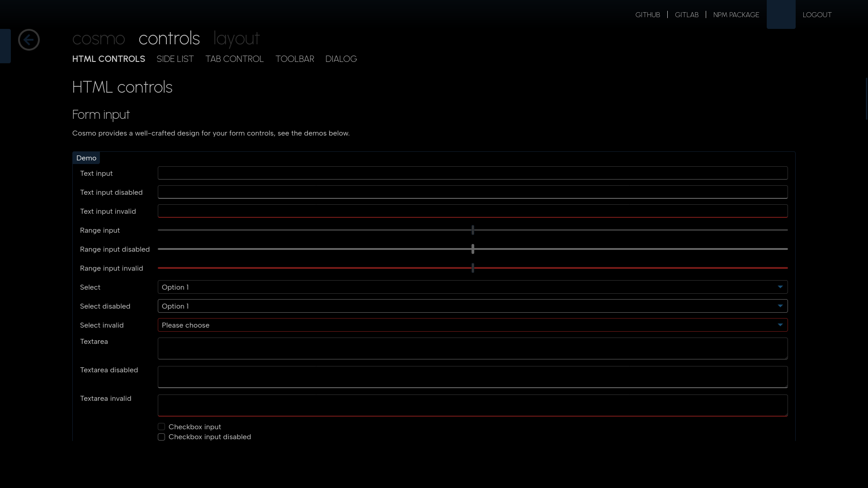Open the TAB CONTROL tab
This screenshot has height=488, width=868.
234,59
